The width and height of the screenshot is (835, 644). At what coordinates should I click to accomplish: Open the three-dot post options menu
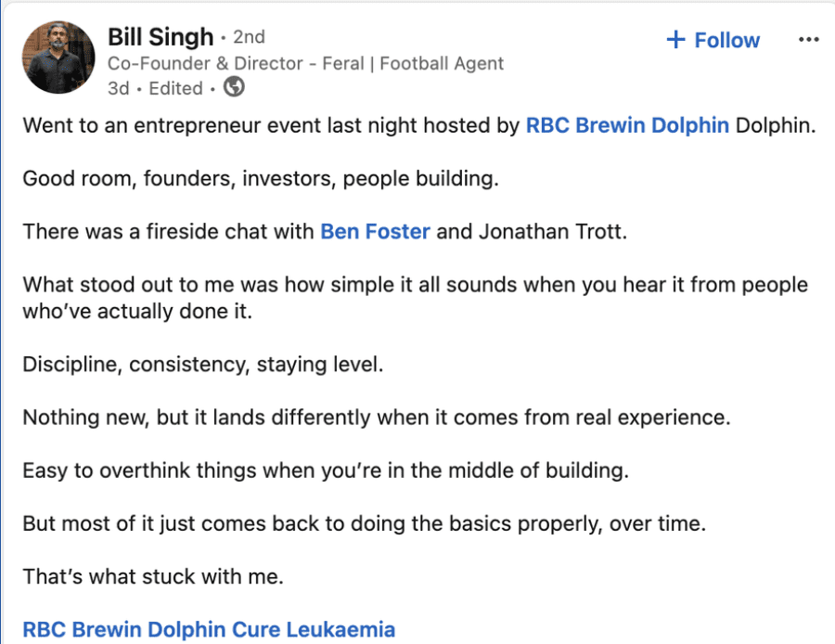(x=808, y=40)
